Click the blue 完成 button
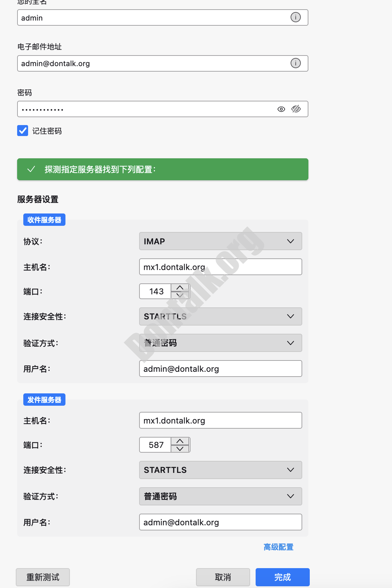 [x=282, y=577]
